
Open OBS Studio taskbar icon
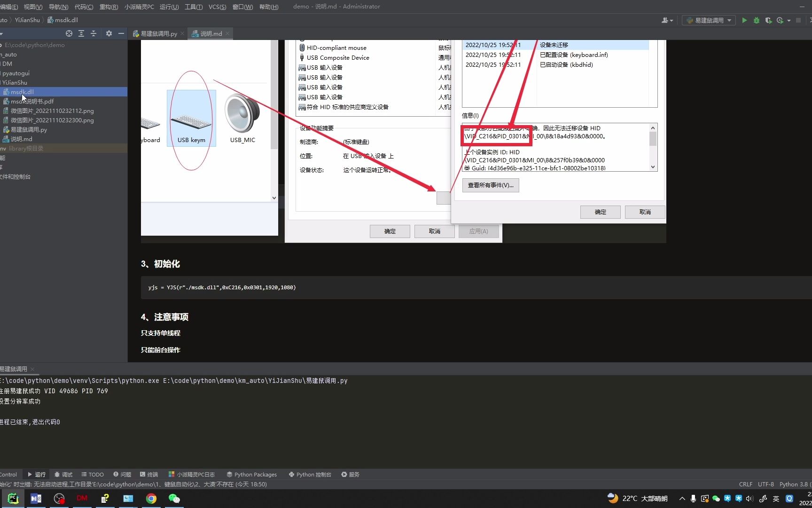tap(59, 498)
